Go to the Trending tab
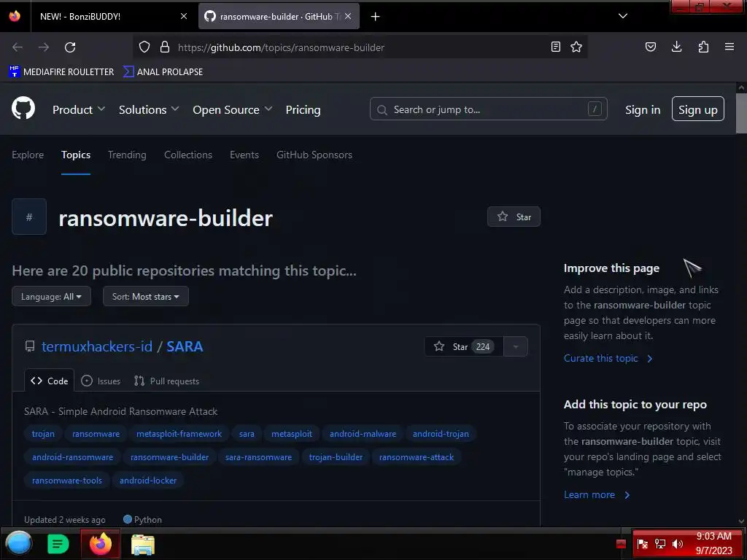747x560 pixels. [x=127, y=155]
